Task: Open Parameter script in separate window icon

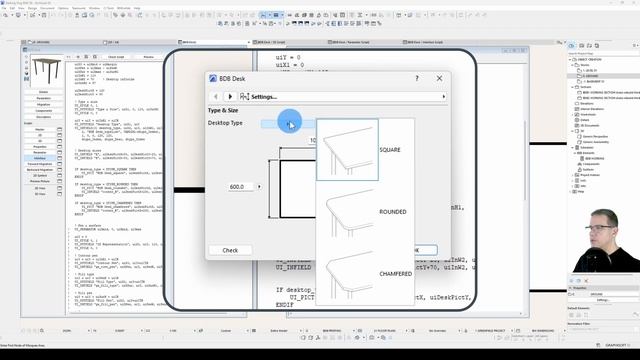Action: click(x=60, y=152)
